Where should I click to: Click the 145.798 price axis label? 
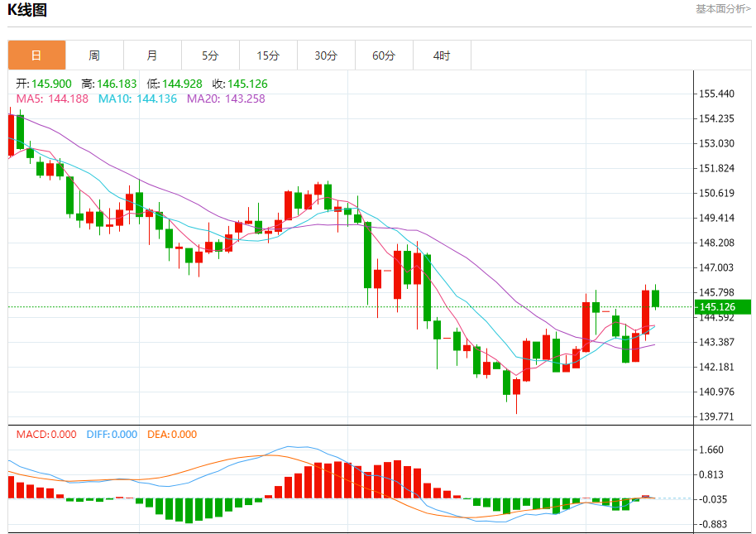[x=717, y=292]
